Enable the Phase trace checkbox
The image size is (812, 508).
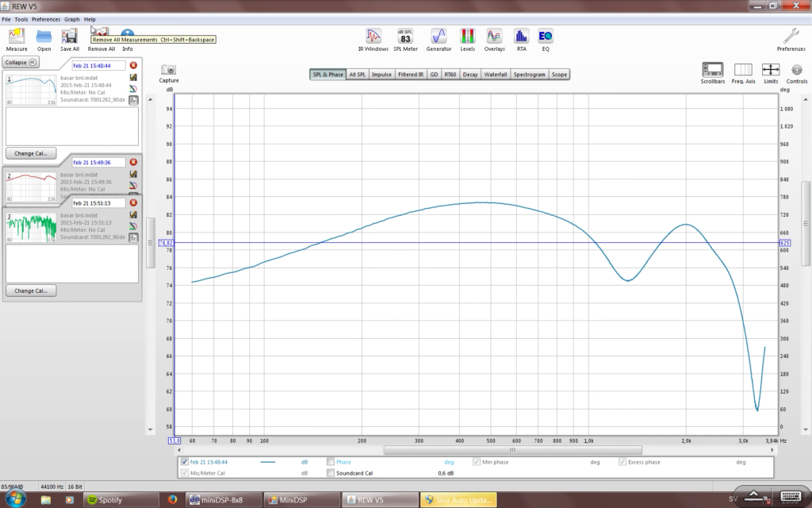click(331, 462)
